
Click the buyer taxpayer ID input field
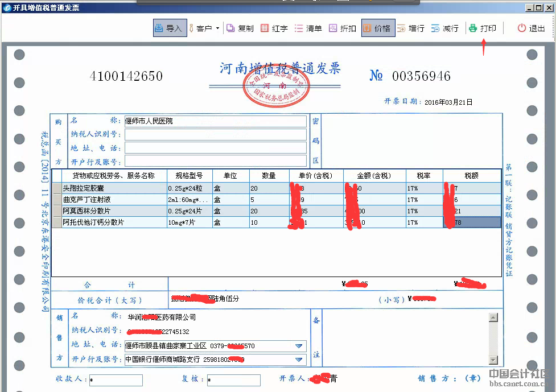click(x=215, y=135)
